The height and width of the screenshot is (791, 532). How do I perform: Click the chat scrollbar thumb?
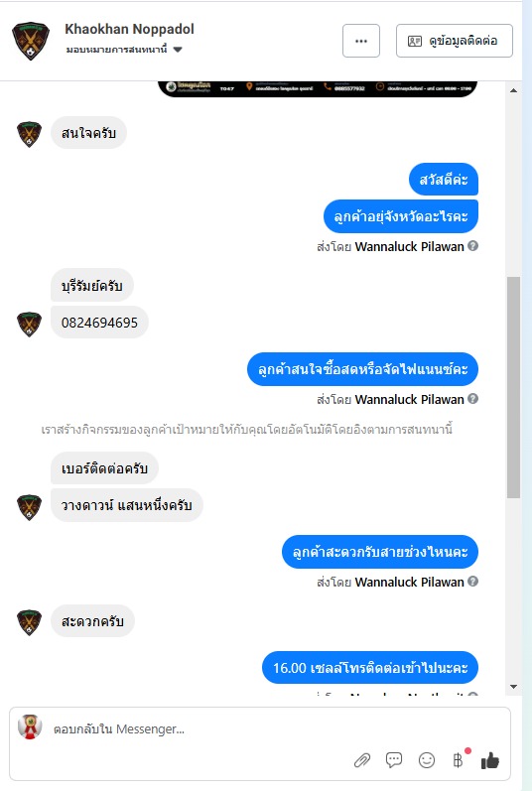click(513, 387)
